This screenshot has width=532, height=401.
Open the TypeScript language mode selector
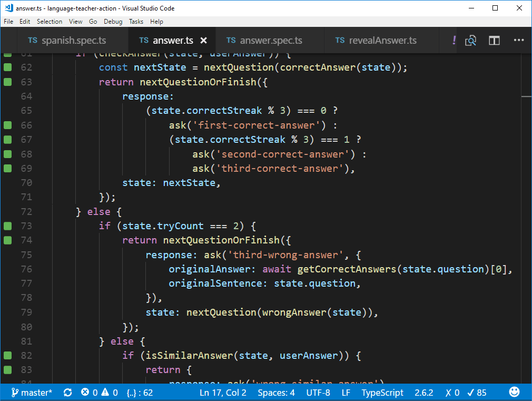[382, 393]
